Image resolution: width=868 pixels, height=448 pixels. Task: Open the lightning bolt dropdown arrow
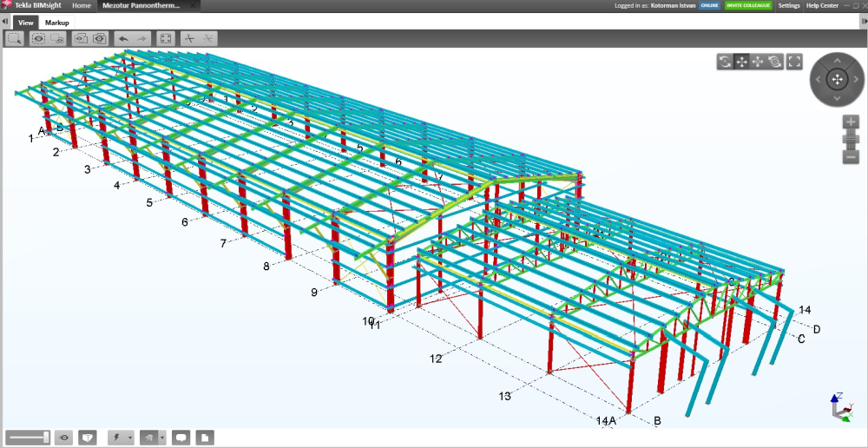[x=129, y=438]
